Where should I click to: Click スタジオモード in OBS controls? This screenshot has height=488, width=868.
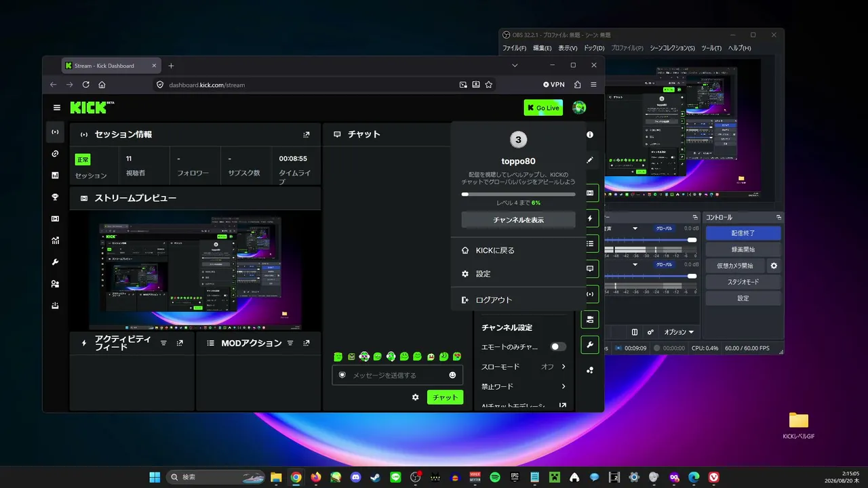pos(743,282)
